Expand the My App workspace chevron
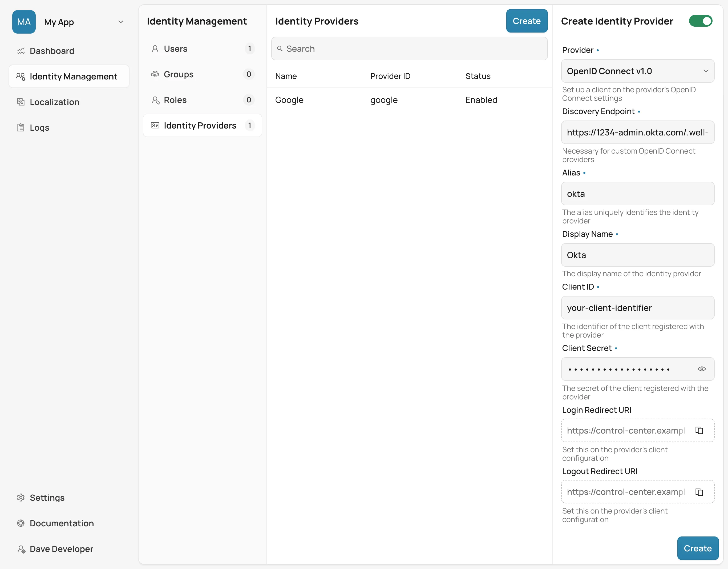The width and height of the screenshot is (728, 569). (x=121, y=22)
